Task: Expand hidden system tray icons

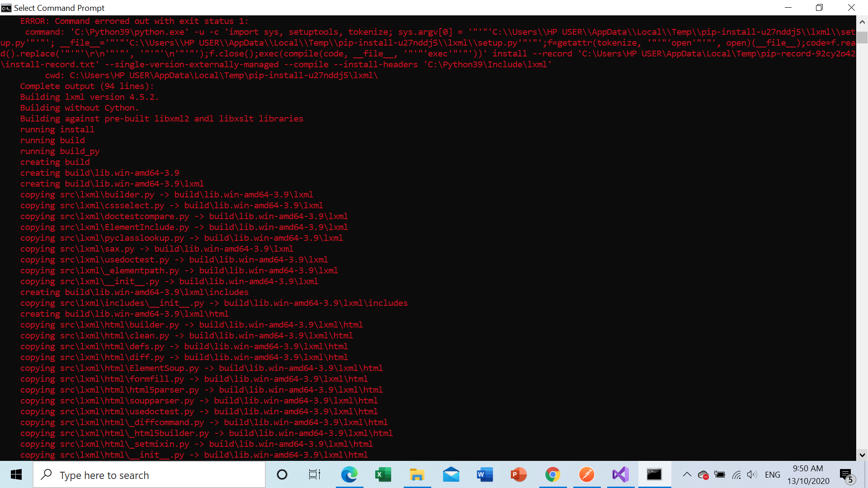Action: (x=687, y=474)
